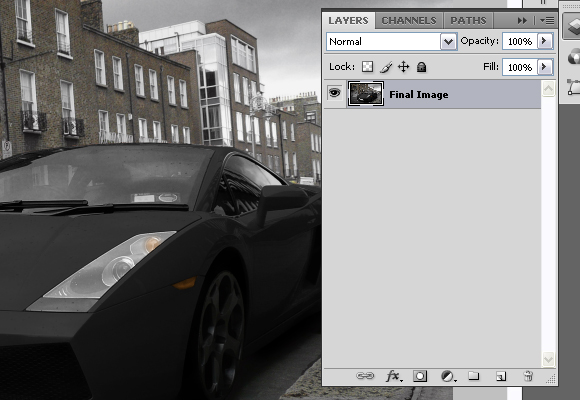Expand the Opacity slider arrow

tap(545, 41)
